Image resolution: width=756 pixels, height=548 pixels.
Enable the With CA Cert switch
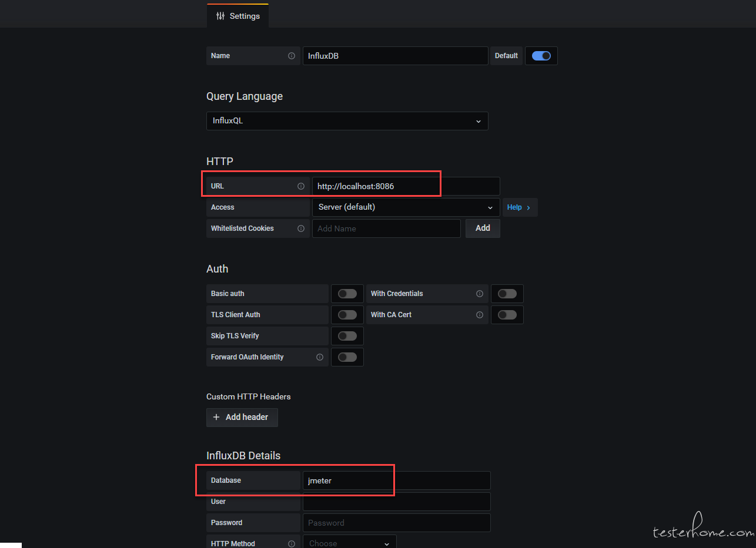tap(507, 315)
